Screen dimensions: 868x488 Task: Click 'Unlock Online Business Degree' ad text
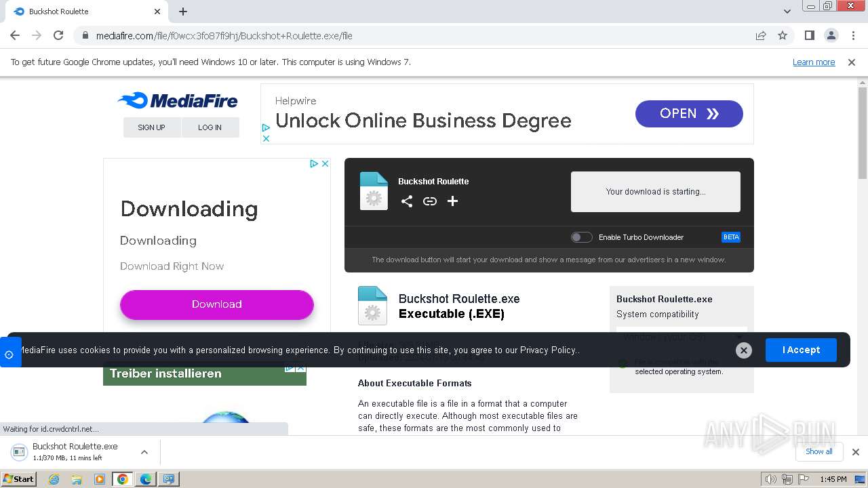tap(423, 121)
